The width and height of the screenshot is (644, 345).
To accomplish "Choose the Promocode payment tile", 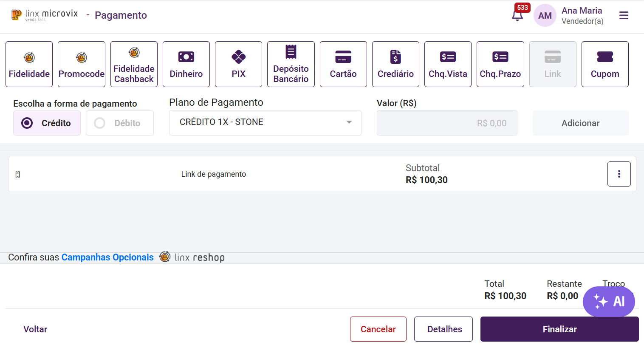I will click(82, 64).
